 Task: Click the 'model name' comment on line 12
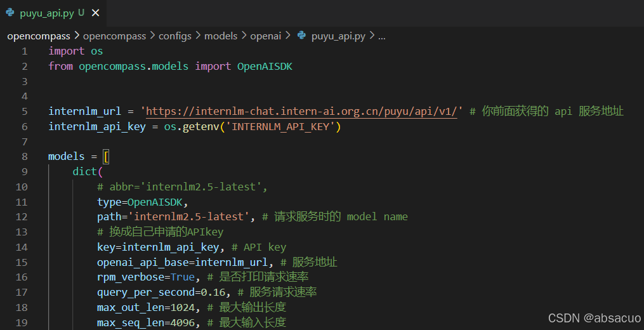(x=378, y=216)
